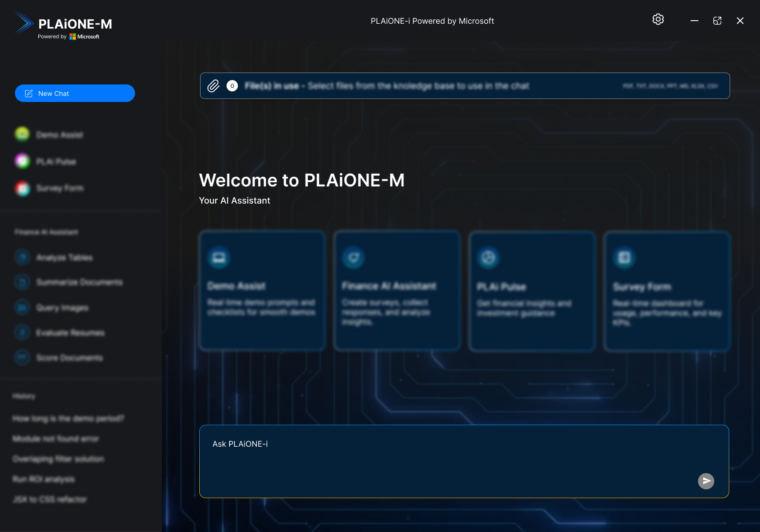Click the pop-out window icon
This screenshot has width=760, height=532.
(x=717, y=21)
